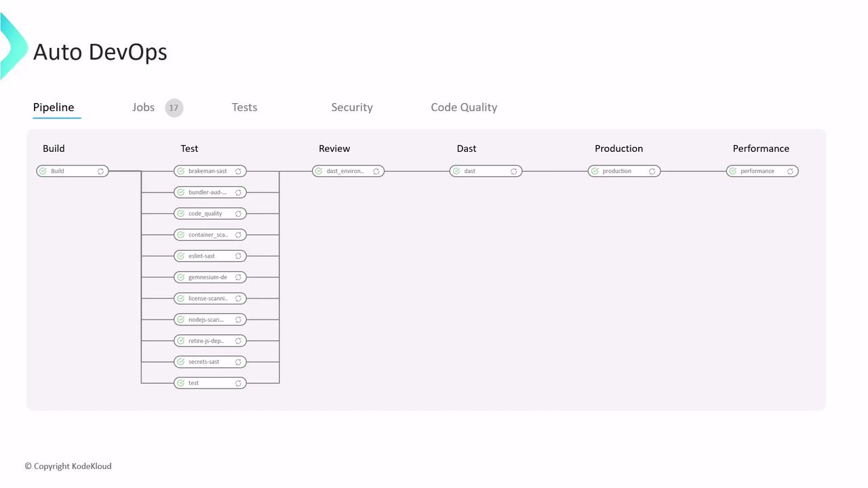Open the gemnasium dependency job
This screenshot has width=868, height=488.
[x=208, y=277]
